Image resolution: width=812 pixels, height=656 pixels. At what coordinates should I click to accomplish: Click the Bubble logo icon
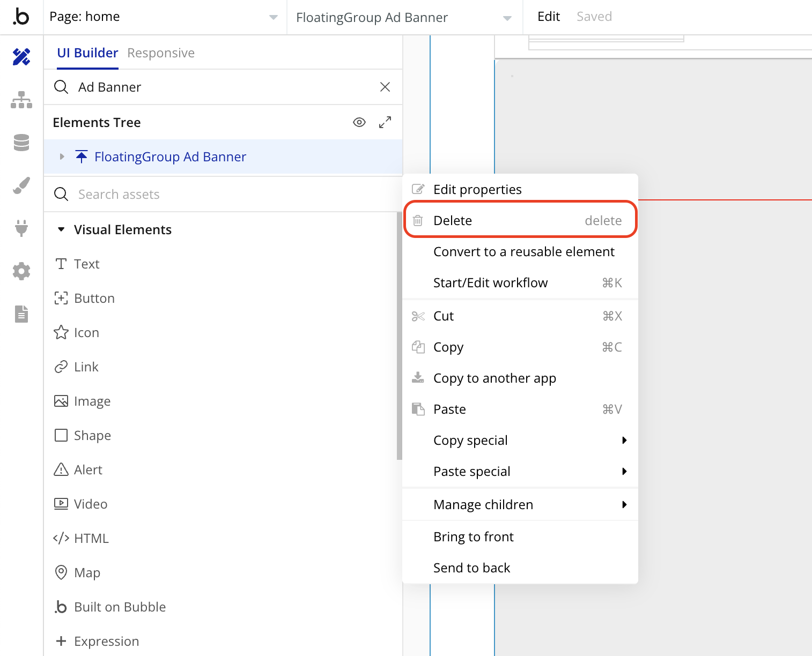coord(21,17)
